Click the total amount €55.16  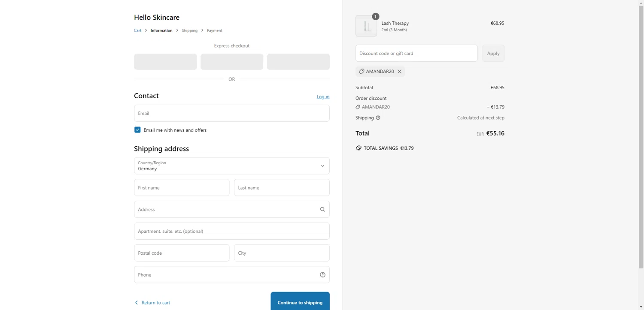point(495,133)
